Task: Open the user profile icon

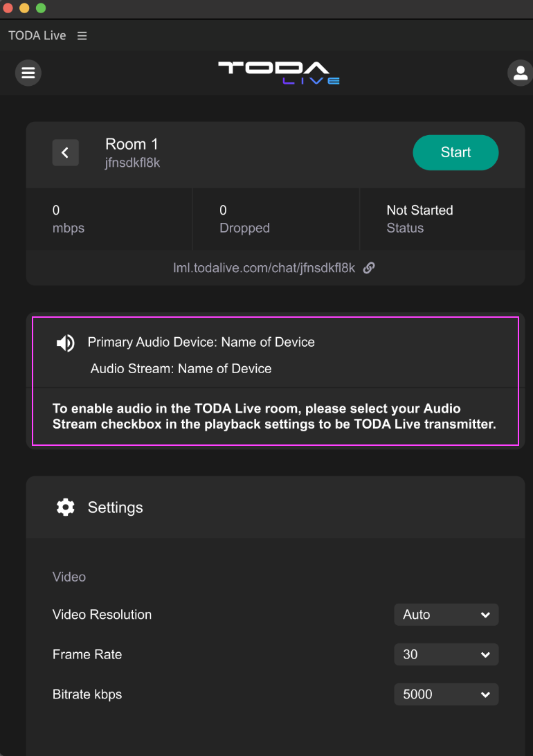Action: point(520,73)
